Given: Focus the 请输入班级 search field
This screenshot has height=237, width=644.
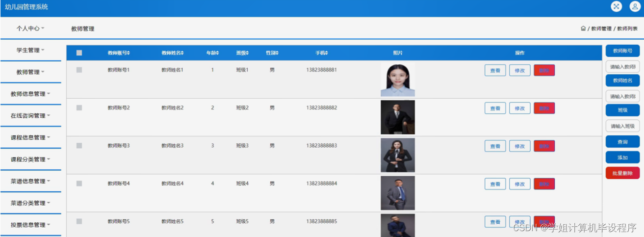Looking at the screenshot, I should (x=622, y=126).
